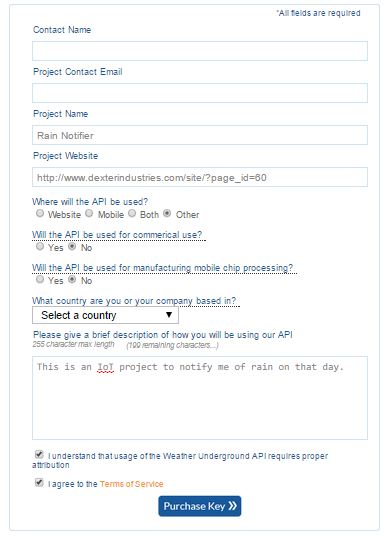Image resolution: width=385 pixels, height=536 pixels.
Task: Click the underlined commercial use question label
Action: [117, 235]
